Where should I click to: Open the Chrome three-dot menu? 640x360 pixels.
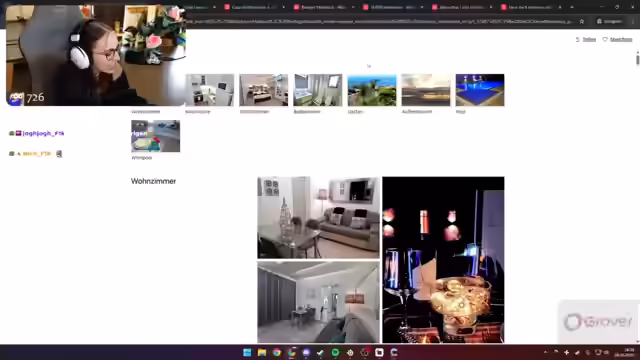click(x=633, y=21)
